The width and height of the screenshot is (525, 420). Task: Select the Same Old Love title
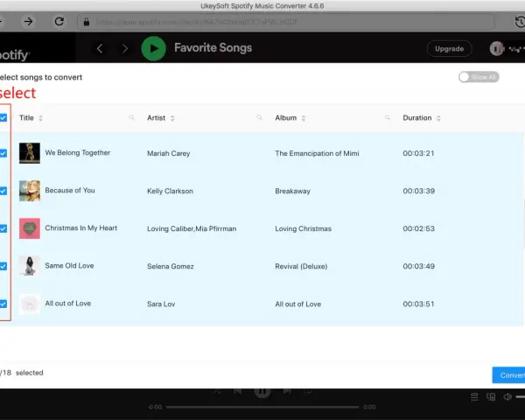pyautogui.click(x=69, y=266)
